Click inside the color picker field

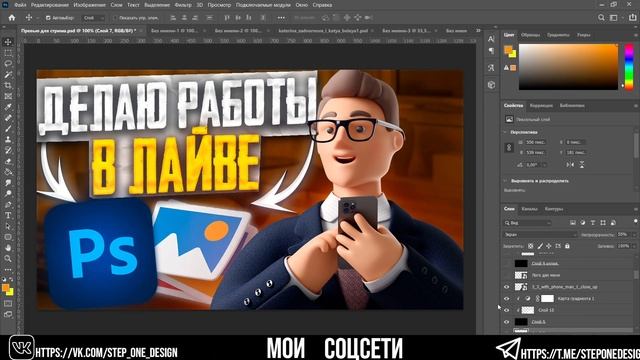[568, 67]
